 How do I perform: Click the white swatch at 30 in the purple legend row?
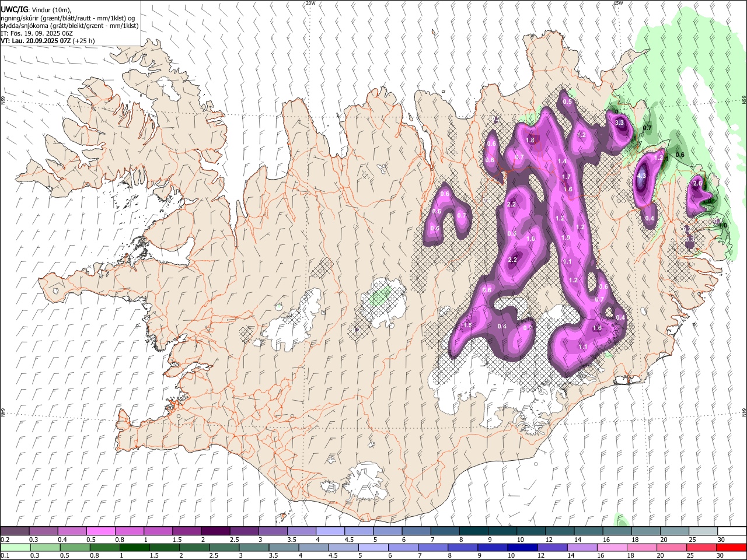(731, 531)
